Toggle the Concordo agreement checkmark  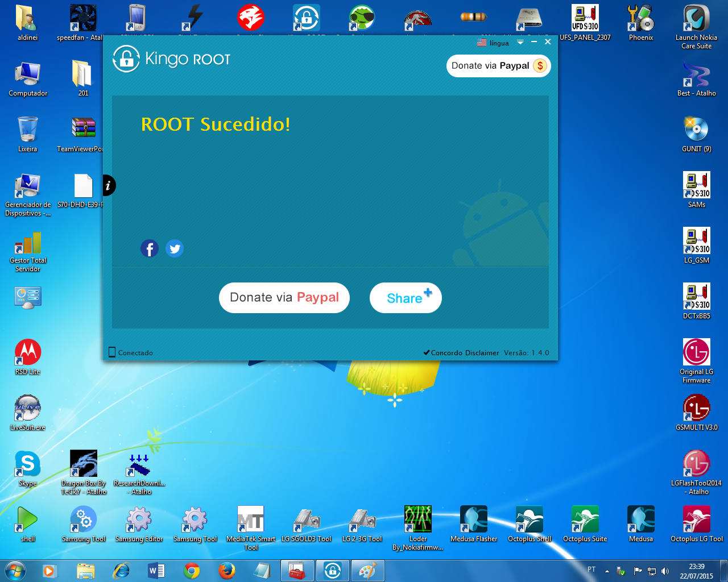tap(427, 352)
